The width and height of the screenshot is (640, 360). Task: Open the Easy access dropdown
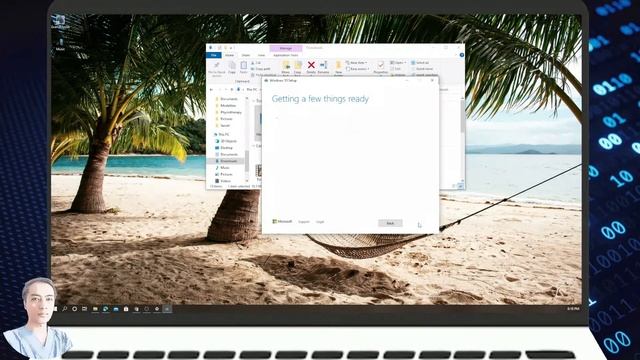coord(358,69)
